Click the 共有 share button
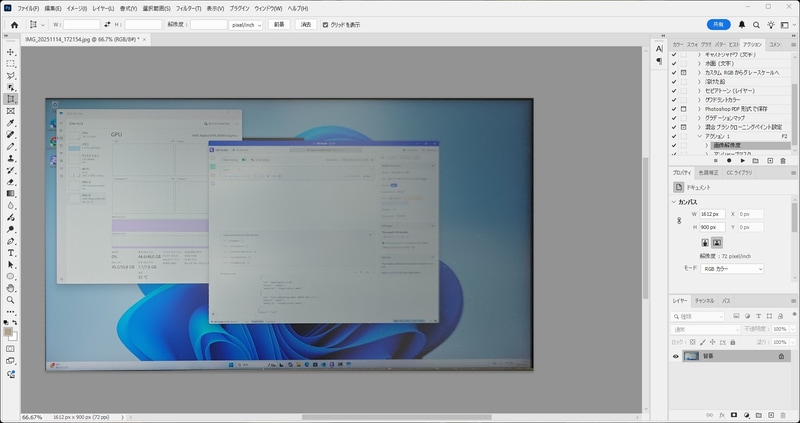 click(x=718, y=24)
